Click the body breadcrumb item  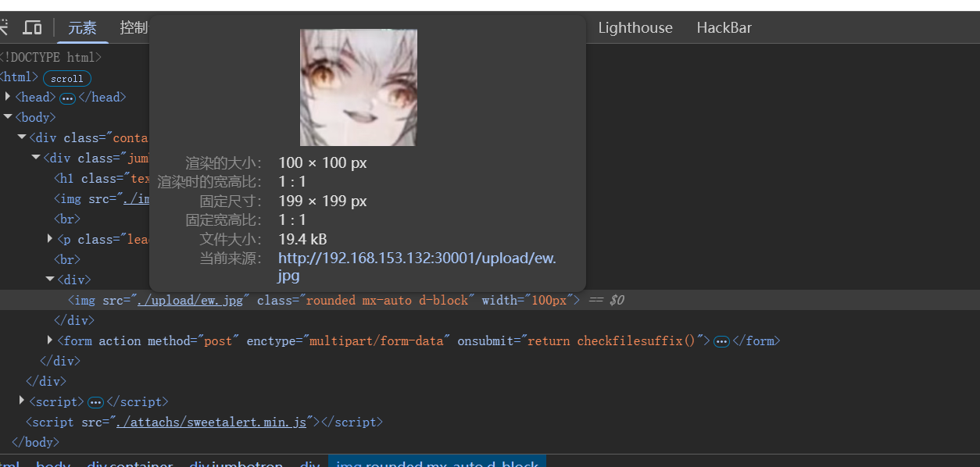[x=53, y=465]
